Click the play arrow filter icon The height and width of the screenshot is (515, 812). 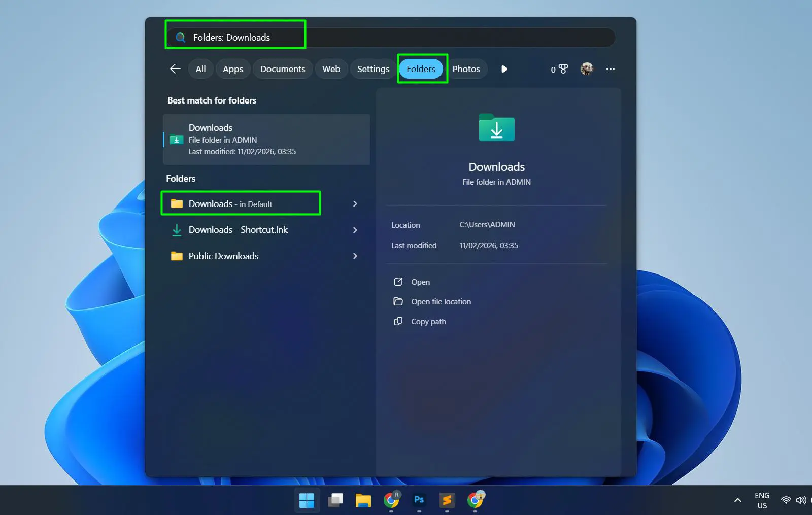[x=504, y=69]
